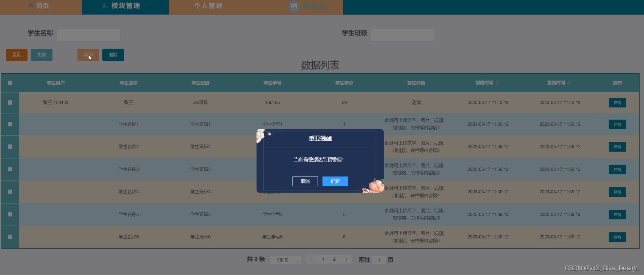Select the 测试 remark cell
Viewport: 644px width, 275px height.
pyautogui.click(x=416, y=102)
